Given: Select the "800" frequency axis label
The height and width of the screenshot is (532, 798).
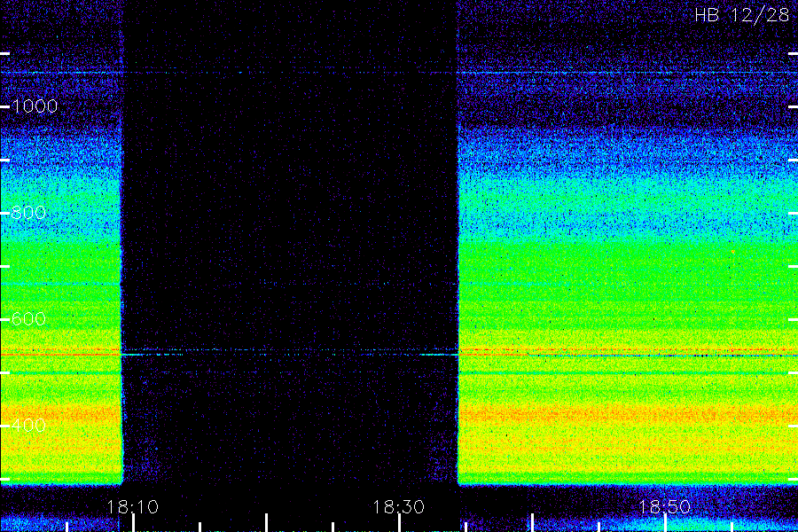Looking at the screenshot, I should point(28,213).
